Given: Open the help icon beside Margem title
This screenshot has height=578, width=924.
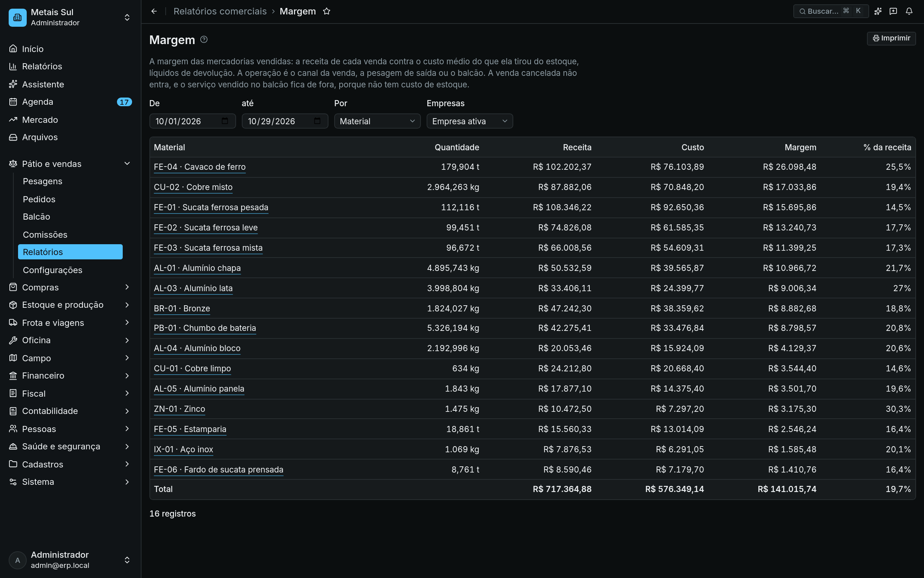Looking at the screenshot, I should coord(204,39).
